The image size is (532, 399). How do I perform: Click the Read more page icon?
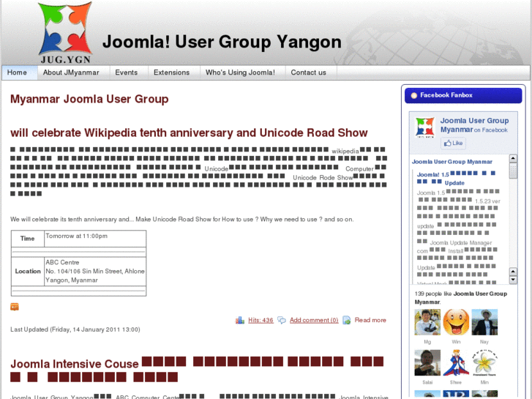tap(346, 320)
